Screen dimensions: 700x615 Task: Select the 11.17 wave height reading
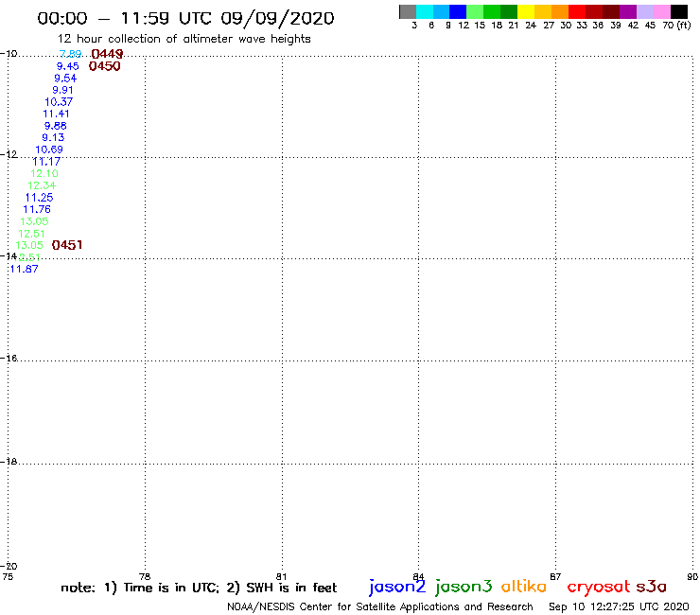tap(46, 162)
